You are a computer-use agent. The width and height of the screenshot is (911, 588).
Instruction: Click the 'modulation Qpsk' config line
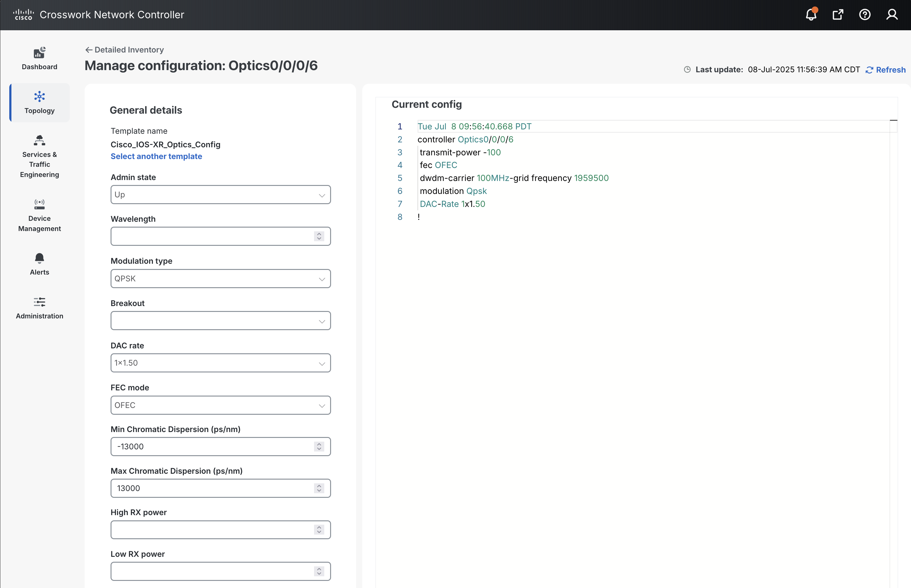(453, 191)
